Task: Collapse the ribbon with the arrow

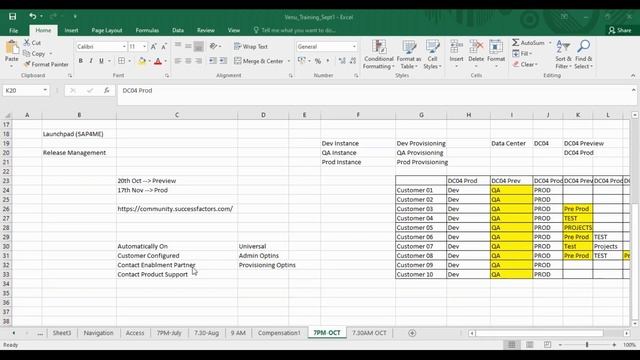Action: (633, 76)
